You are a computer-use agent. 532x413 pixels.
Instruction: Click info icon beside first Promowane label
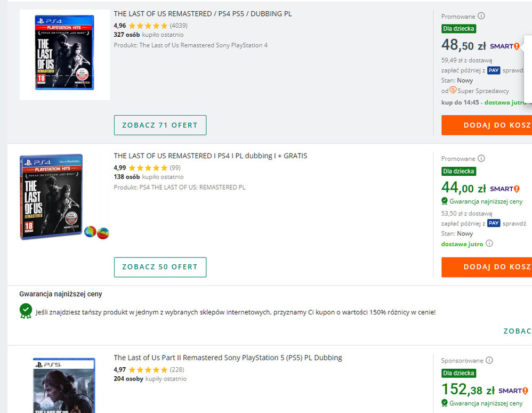click(x=481, y=16)
